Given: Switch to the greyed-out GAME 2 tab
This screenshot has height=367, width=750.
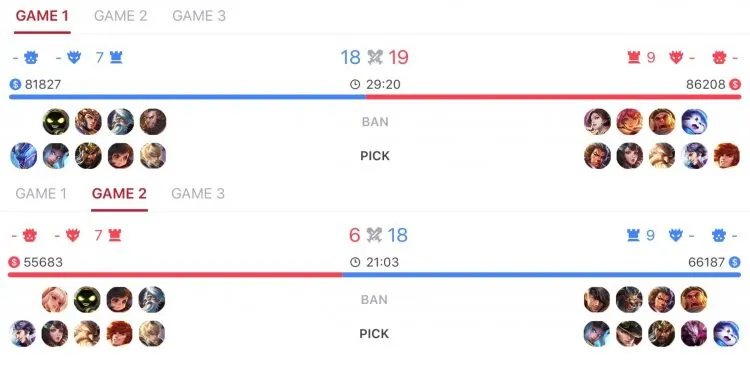Looking at the screenshot, I should coord(121,16).
